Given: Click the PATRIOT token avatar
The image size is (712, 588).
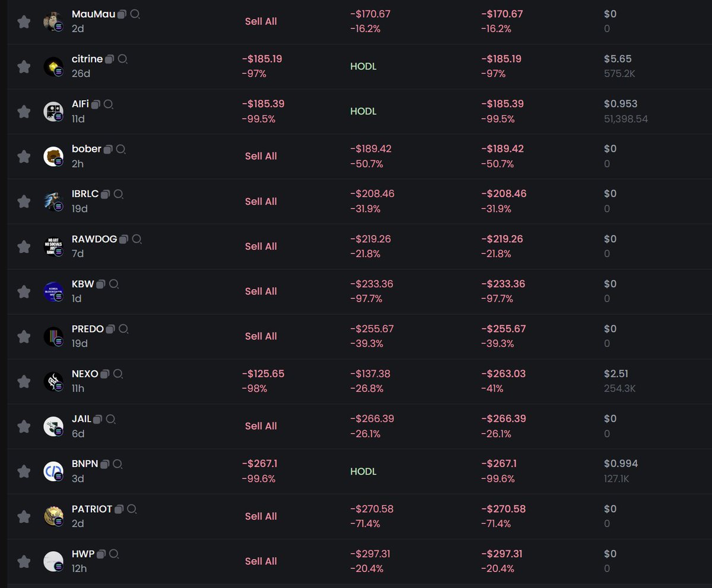Looking at the screenshot, I should coord(53,516).
